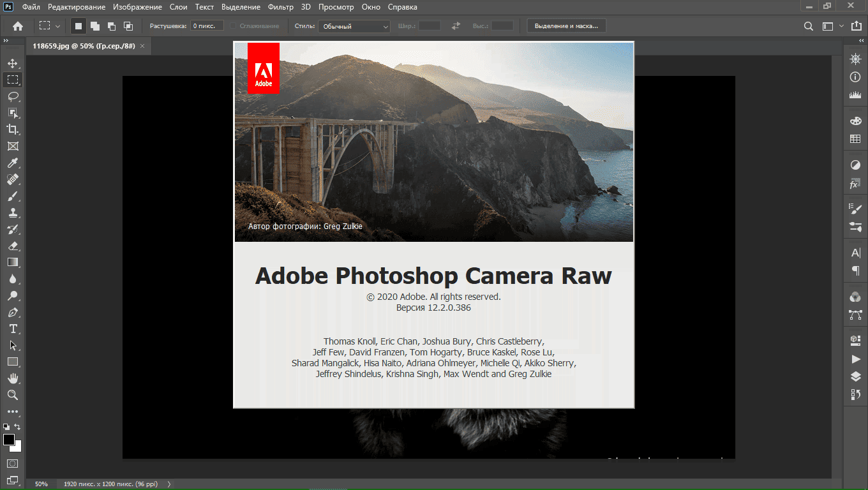Image resolution: width=868 pixels, height=490 pixels.
Task: Toggle Add to Selection mode
Action: 95,26
